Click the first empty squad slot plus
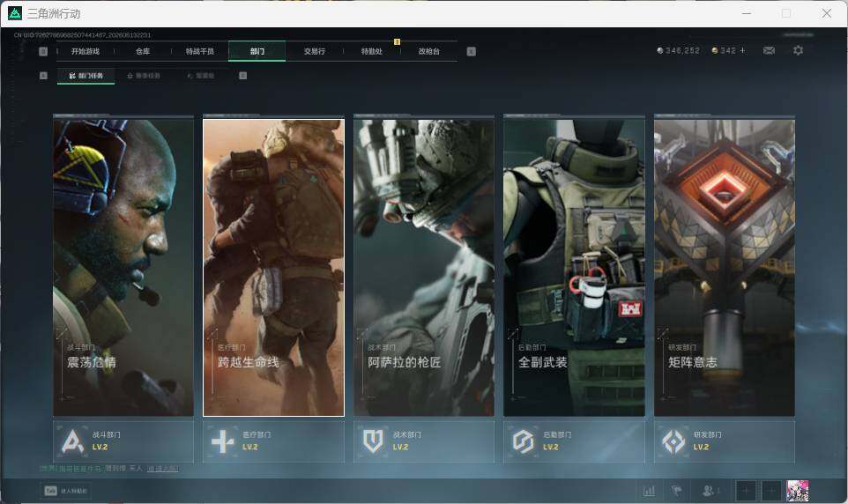 pyautogui.click(x=745, y=491)
